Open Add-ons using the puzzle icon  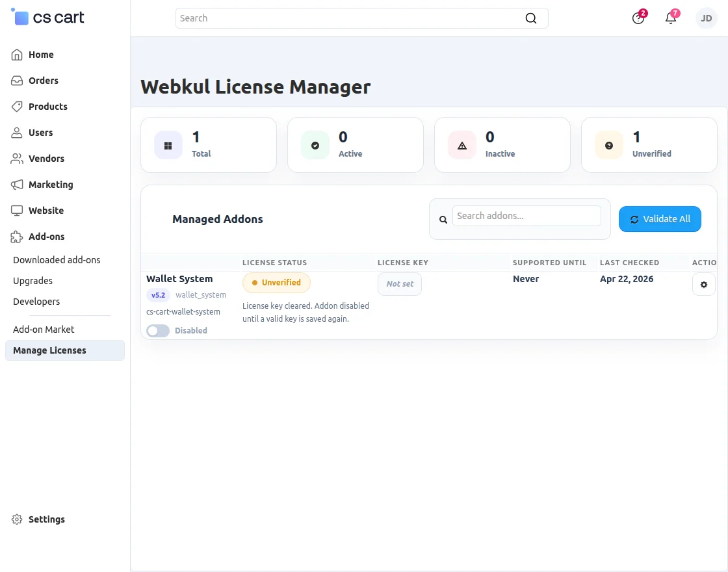point(16,237)
